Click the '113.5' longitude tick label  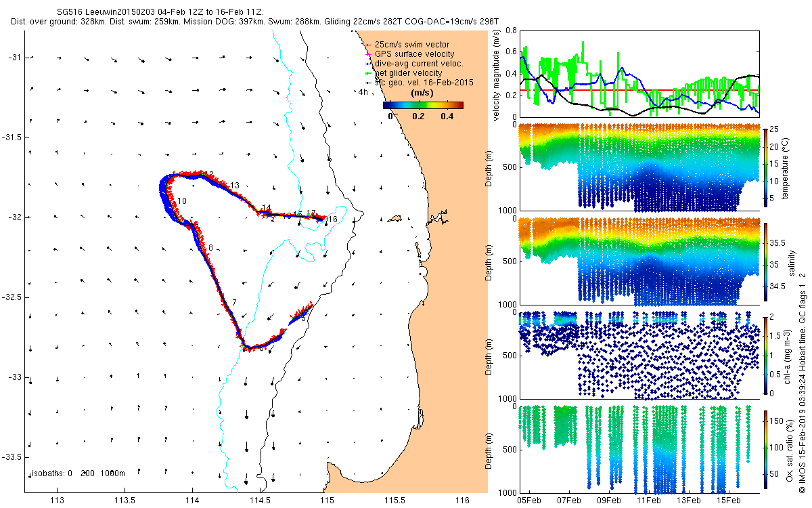[125, 501]
